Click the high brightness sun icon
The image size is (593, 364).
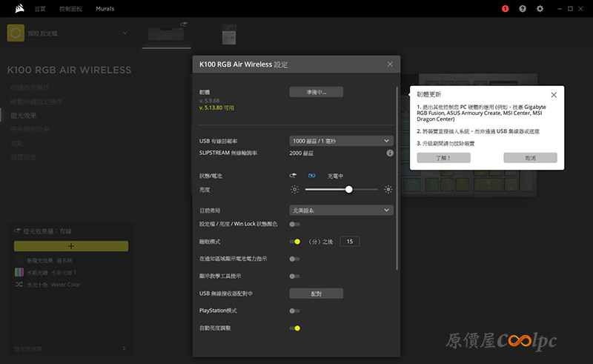388,189
